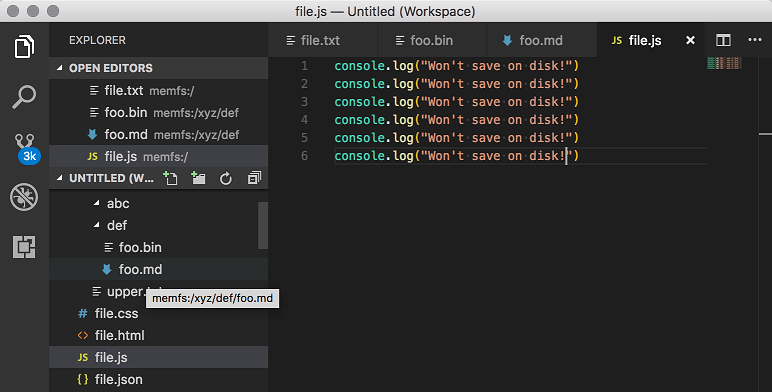
Task: Open the editor more actions menu
Action: click(x=755, y=40)
